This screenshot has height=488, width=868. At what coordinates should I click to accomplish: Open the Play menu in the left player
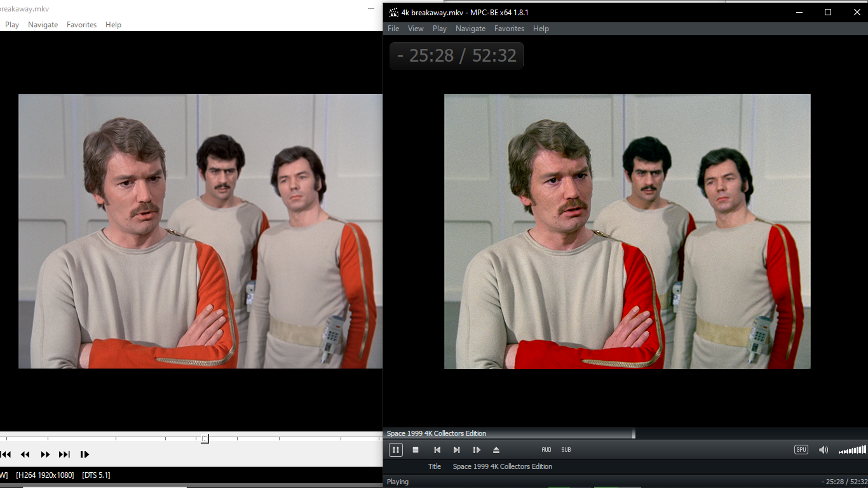click(x=12, y=25)
